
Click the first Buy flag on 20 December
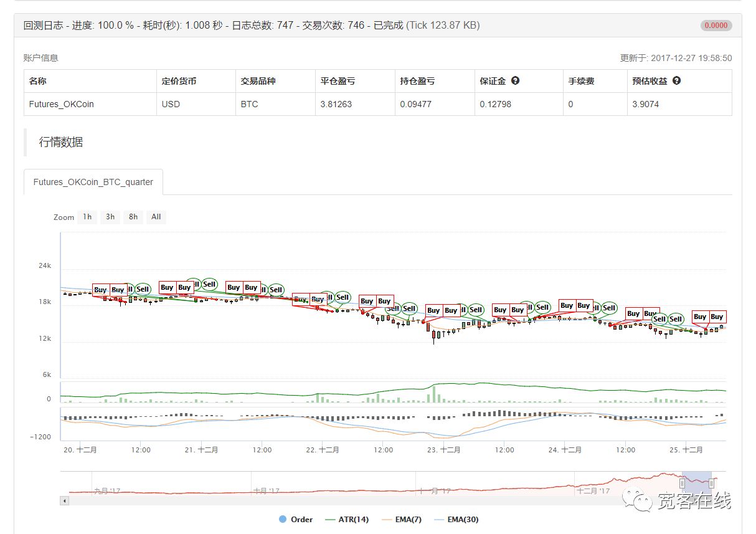pyautogui.click(x=100, y=290)
